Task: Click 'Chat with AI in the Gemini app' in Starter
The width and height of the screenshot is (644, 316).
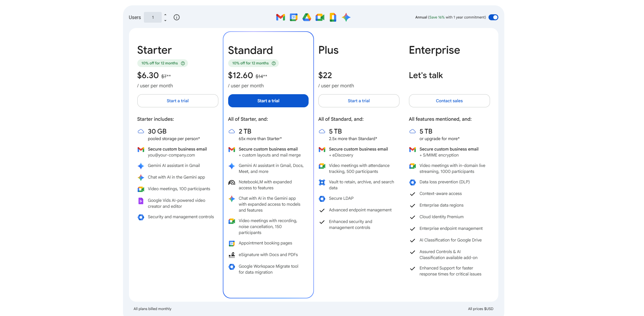Action: (x=176, y=177)
